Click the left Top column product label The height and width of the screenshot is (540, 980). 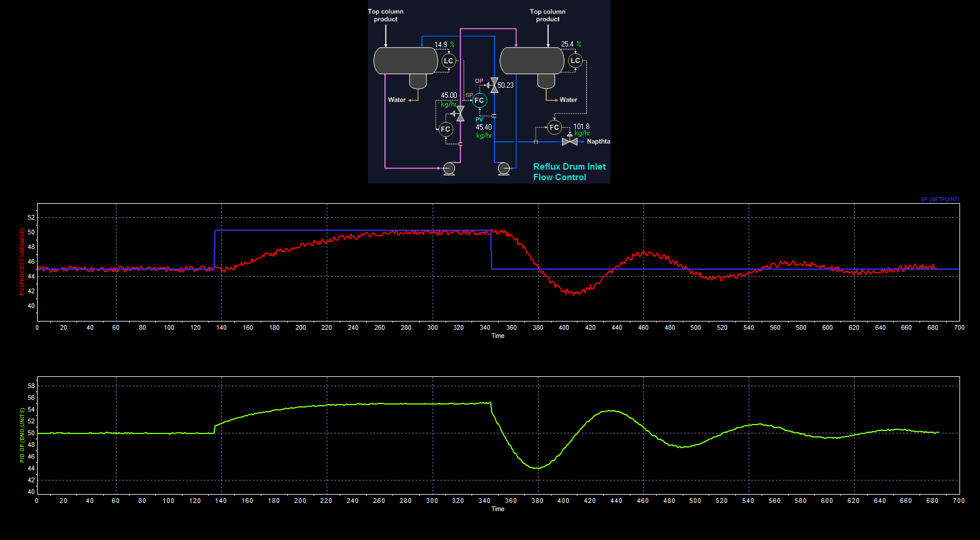386,15
